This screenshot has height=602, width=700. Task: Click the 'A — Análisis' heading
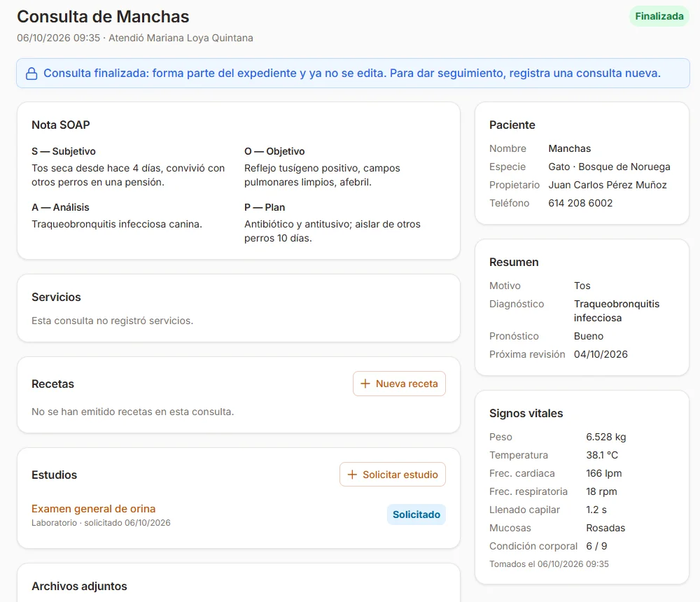[x=60, y=207]
